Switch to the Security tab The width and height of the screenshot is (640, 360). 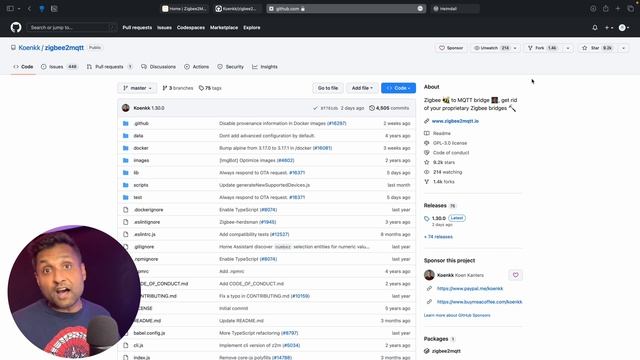coord(231,67)
